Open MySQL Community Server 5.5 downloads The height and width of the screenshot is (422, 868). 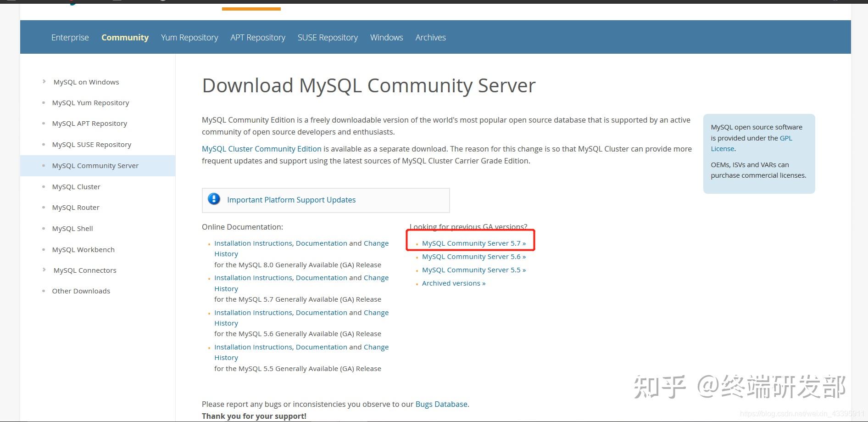(473, 270)
